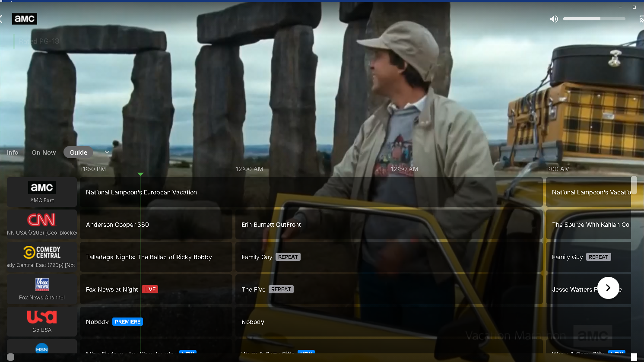Mute the volume speaker icon
Viewport: 644px width, 362px height.
point(554,19)
